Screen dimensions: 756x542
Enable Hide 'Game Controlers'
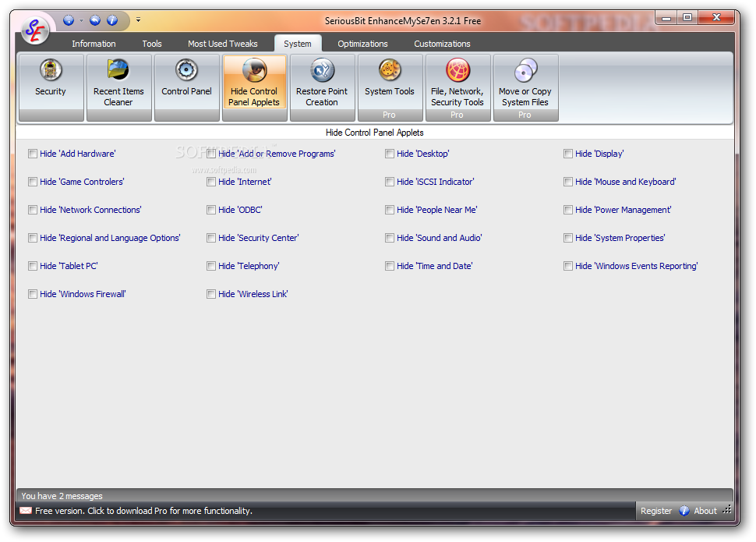33,182
